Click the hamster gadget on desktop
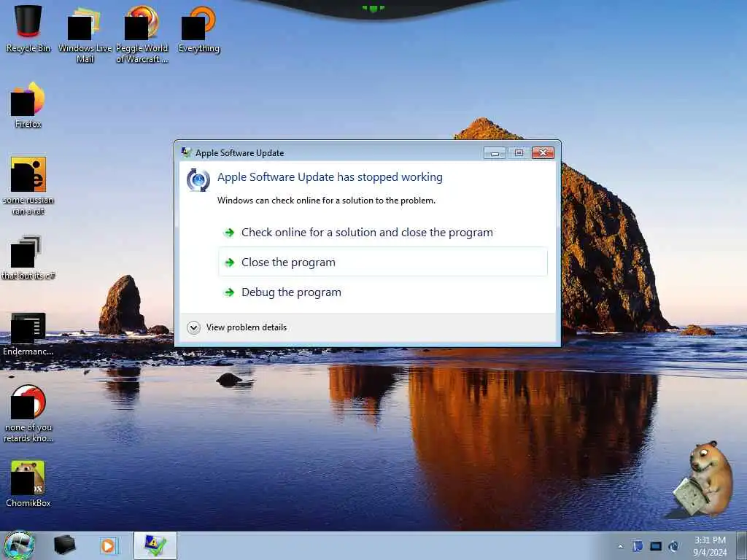The image size is (747, 560). [703, 479]
